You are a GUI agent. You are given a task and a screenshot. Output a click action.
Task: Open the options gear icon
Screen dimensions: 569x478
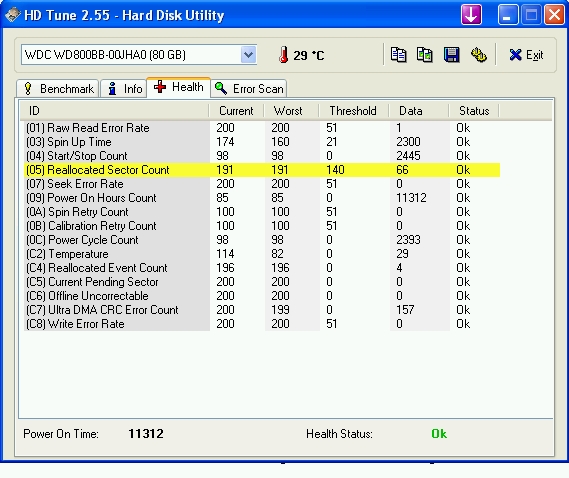click(479, 55)
